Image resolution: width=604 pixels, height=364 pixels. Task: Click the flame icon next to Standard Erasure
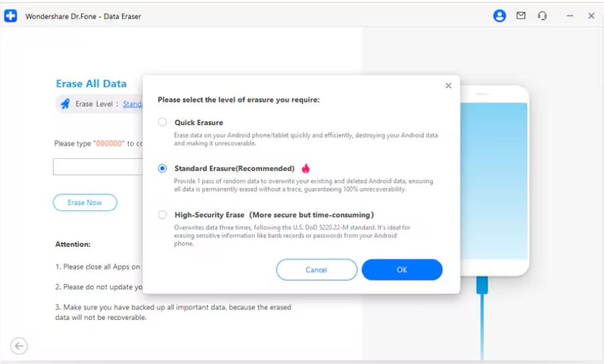pos(306,168)
